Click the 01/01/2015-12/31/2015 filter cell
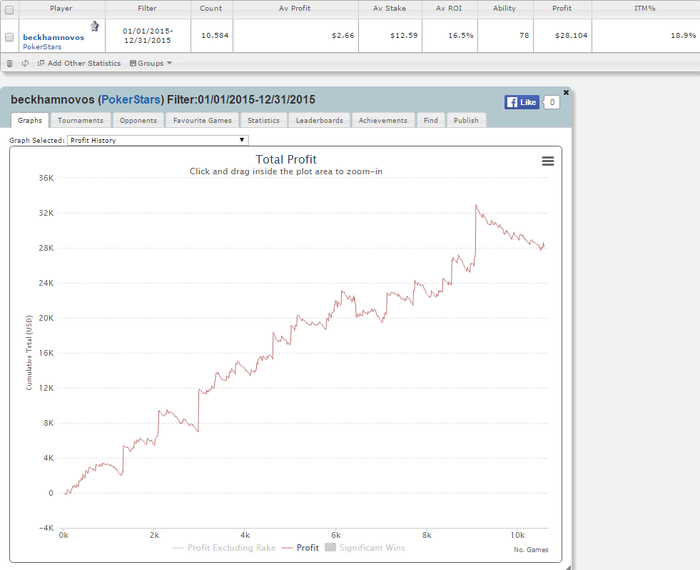This screenshot has height=570, width=700. pos(148,36)
